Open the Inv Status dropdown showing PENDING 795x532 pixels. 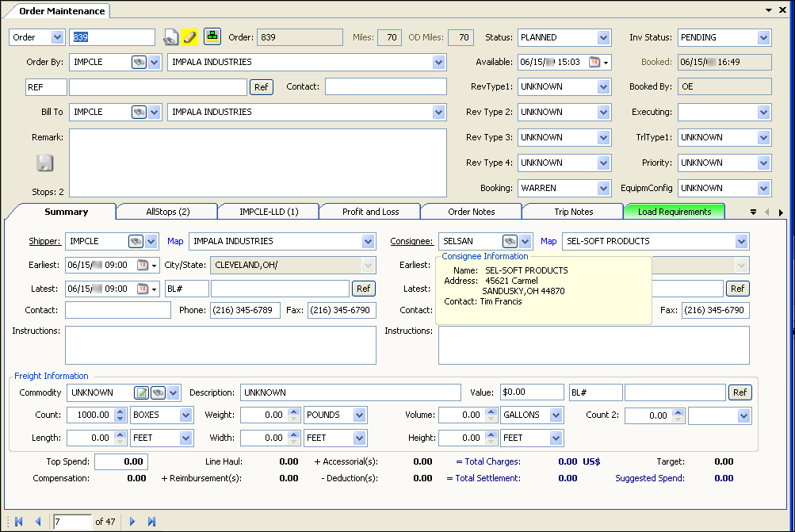(x=763, y=37)
